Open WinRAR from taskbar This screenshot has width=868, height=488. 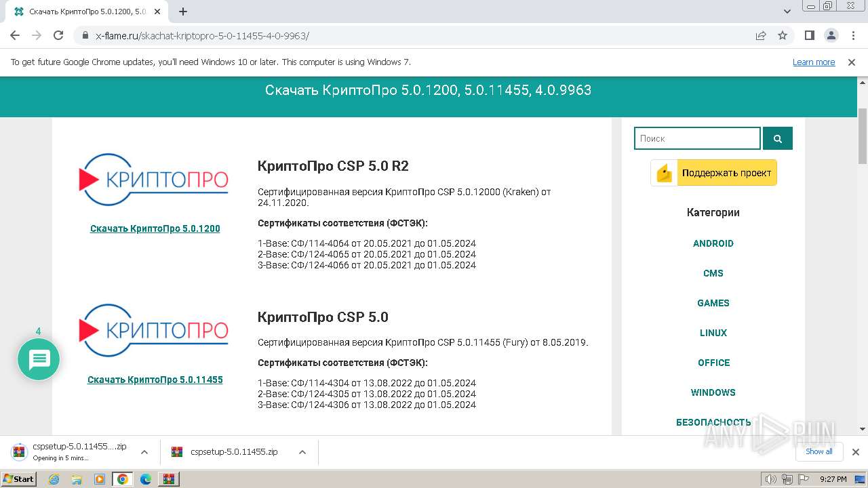pos(168,479)
